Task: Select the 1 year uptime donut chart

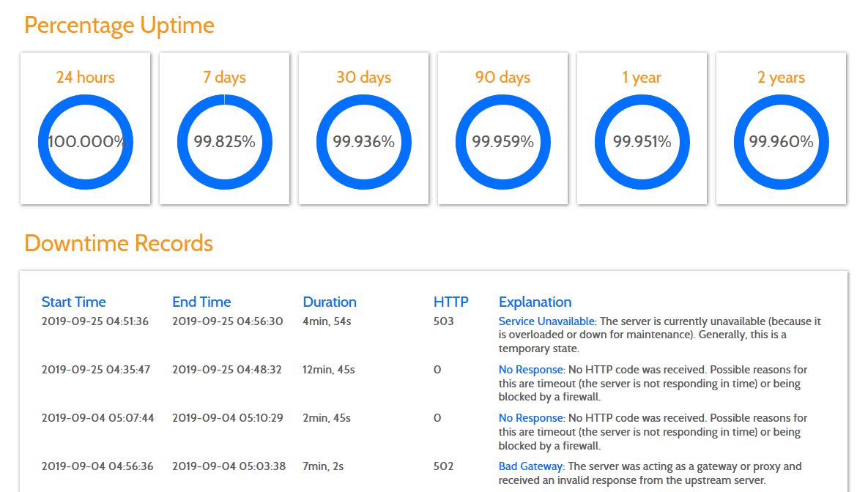Action: coord(642,142)
